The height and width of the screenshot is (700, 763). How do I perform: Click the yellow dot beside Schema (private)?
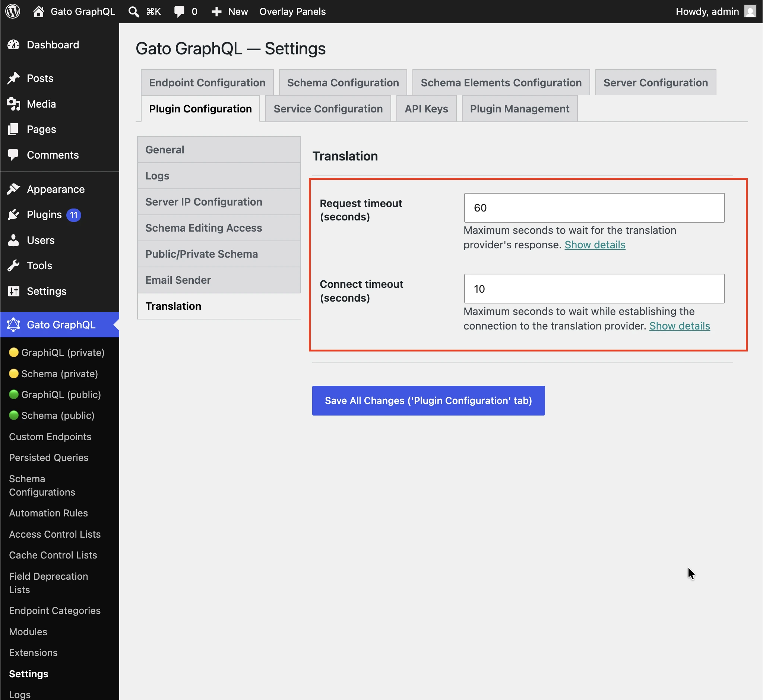click(x=14, y=373)
